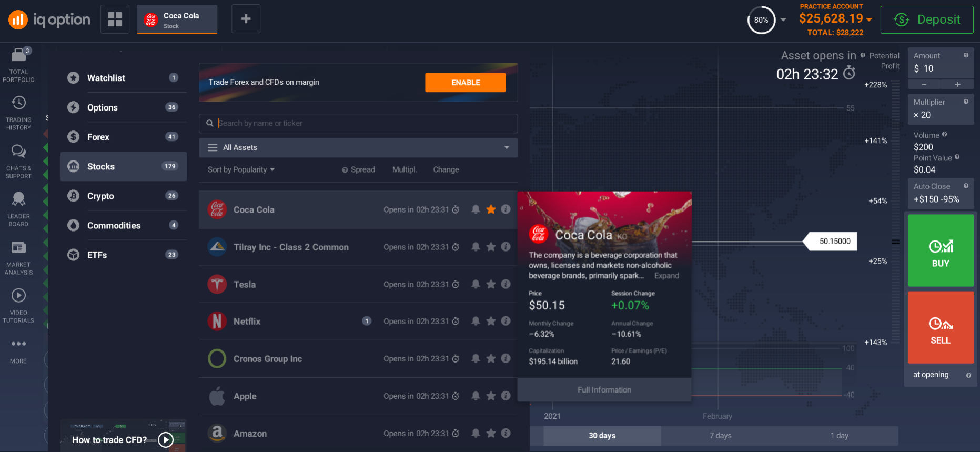Switch chart range to 30 days
The image size is (980, 452).
point(602,436)
